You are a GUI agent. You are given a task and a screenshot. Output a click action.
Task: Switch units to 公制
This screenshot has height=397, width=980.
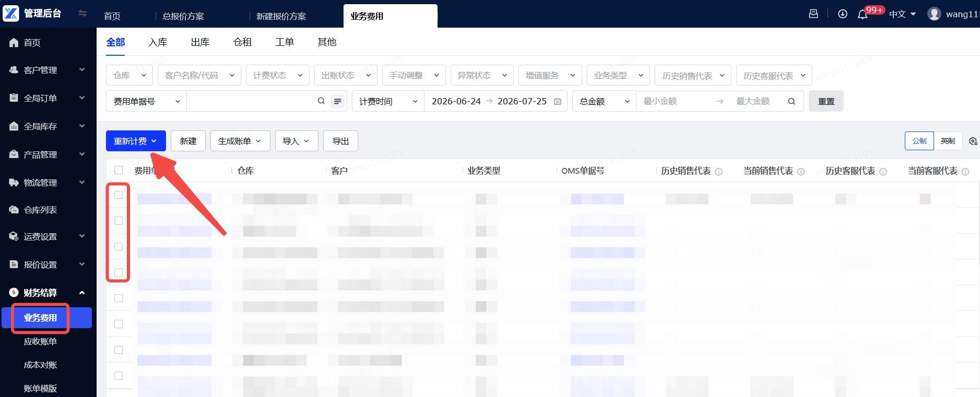tap(919, 141)
